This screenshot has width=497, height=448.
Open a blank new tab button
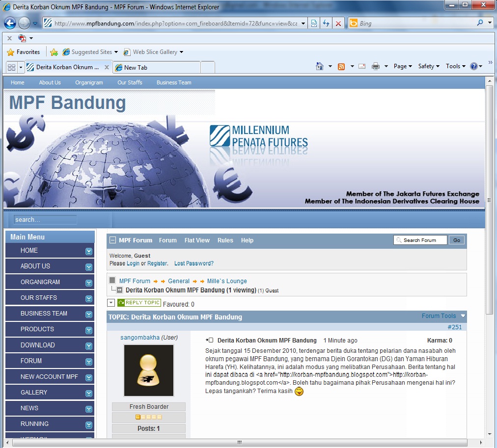click(208, 67)
